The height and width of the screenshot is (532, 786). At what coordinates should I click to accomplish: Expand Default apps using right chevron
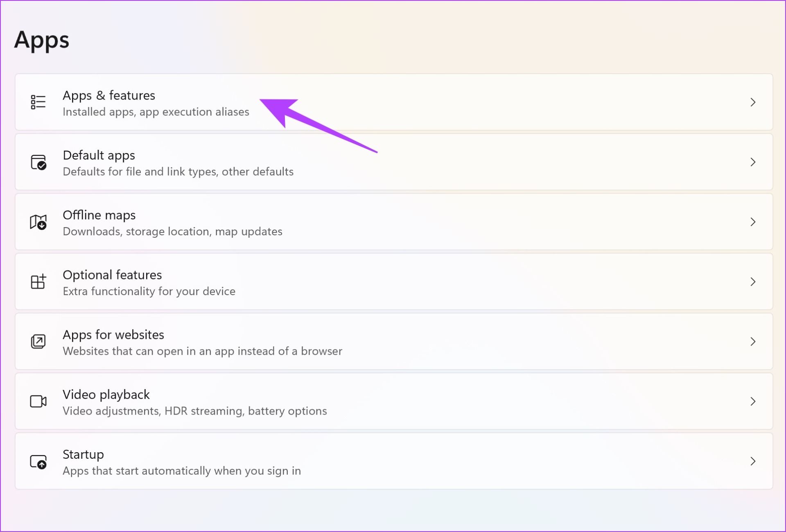coord(753,162)
